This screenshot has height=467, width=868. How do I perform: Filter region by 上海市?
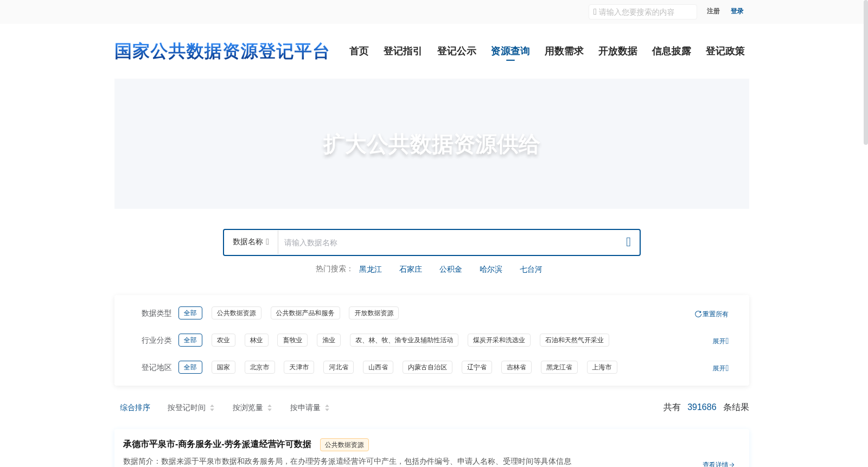pyautogui.click(x=602, y=367)
